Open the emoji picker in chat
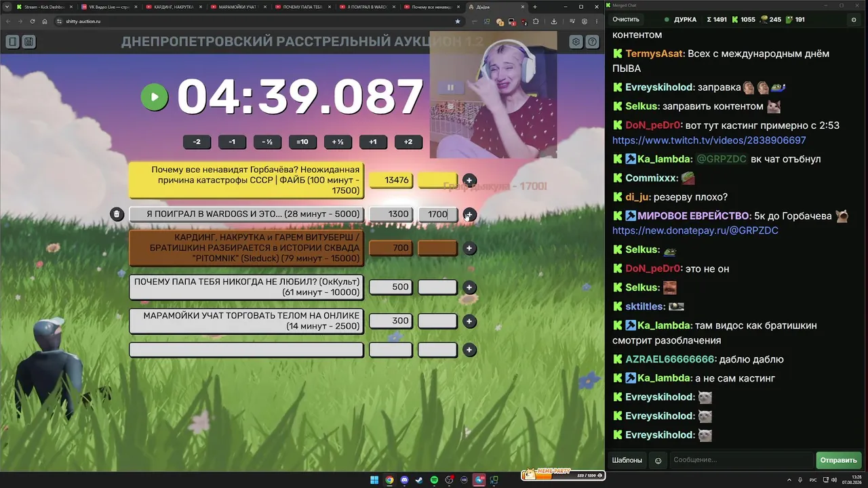 pyautogui.click(x=658, y=461)
